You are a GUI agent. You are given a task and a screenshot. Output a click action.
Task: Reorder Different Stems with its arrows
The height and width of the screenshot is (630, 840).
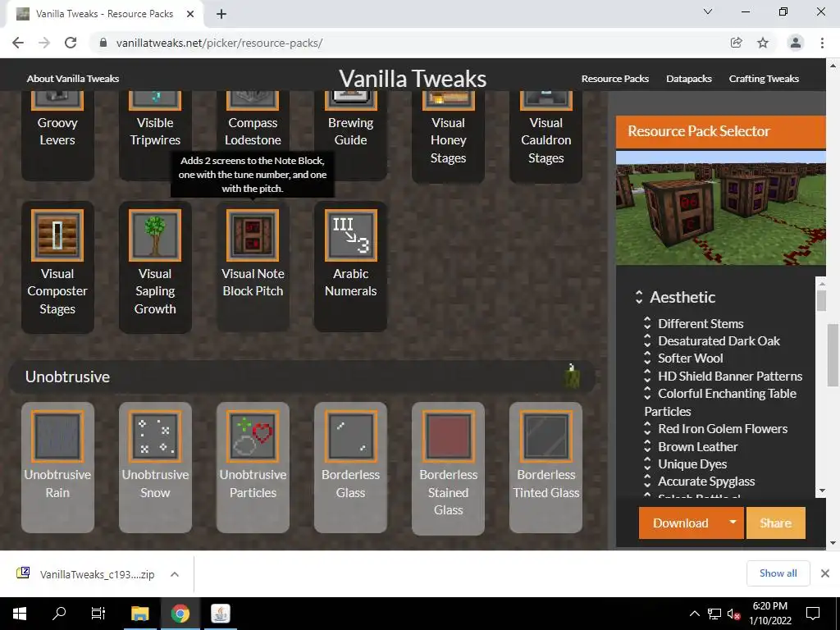point(647,322)
